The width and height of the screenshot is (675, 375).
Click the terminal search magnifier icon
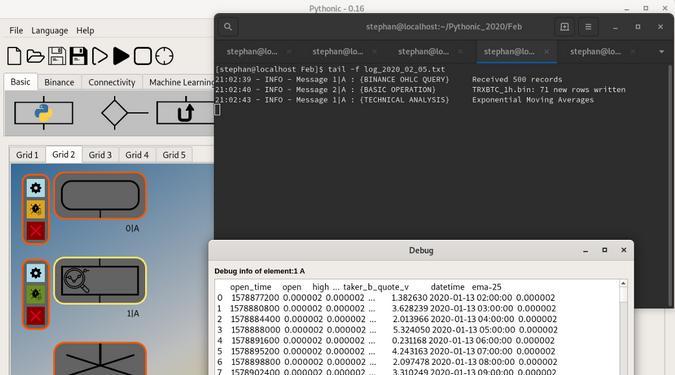coord(228,27)
